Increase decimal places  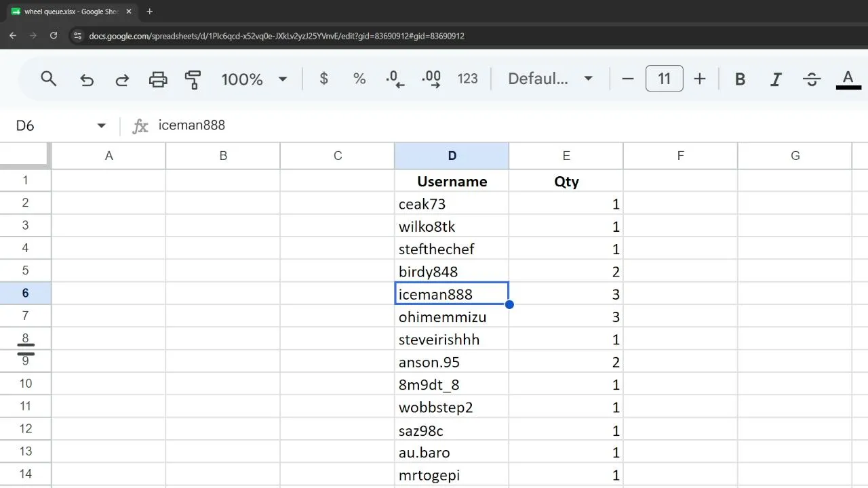(x=431, y=79)
